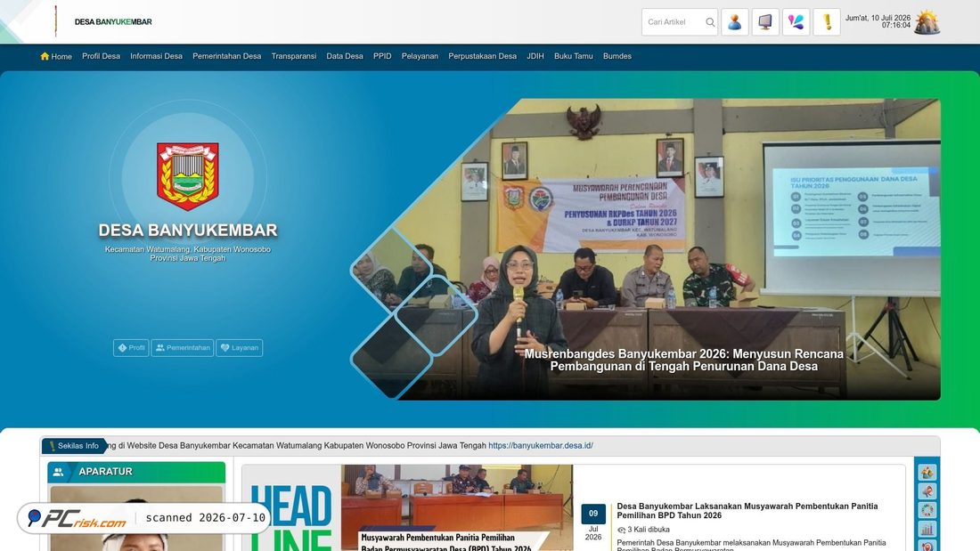
Task: Open the Profil Desa menu
Action: pyautogui.click(x=101, y=56)
